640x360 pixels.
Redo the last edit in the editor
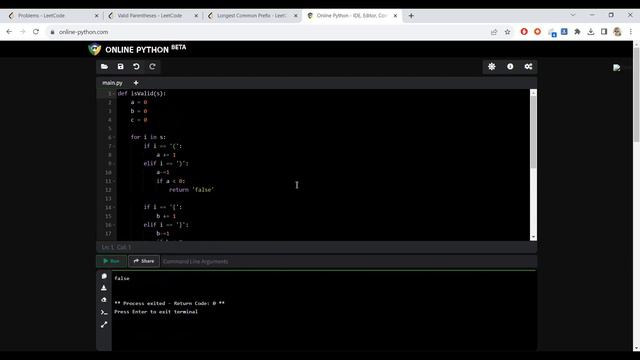[152, 67]
